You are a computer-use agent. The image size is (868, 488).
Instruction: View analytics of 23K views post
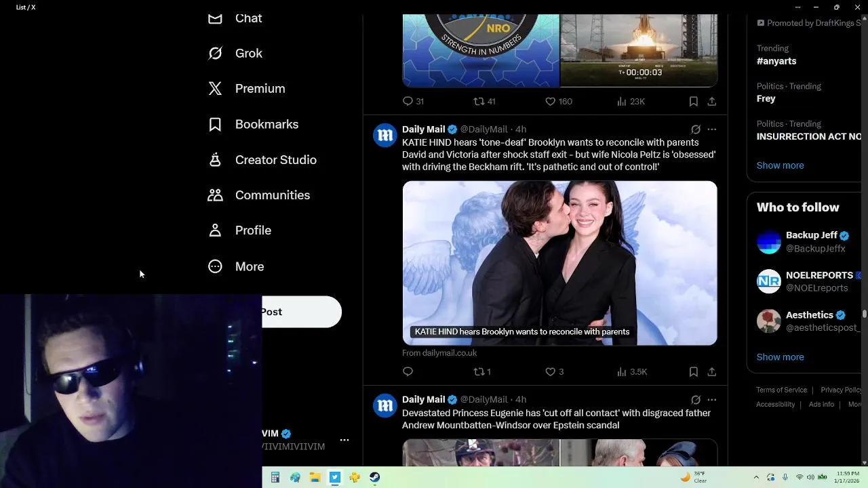pyautogui.click(x=631, y=101)
